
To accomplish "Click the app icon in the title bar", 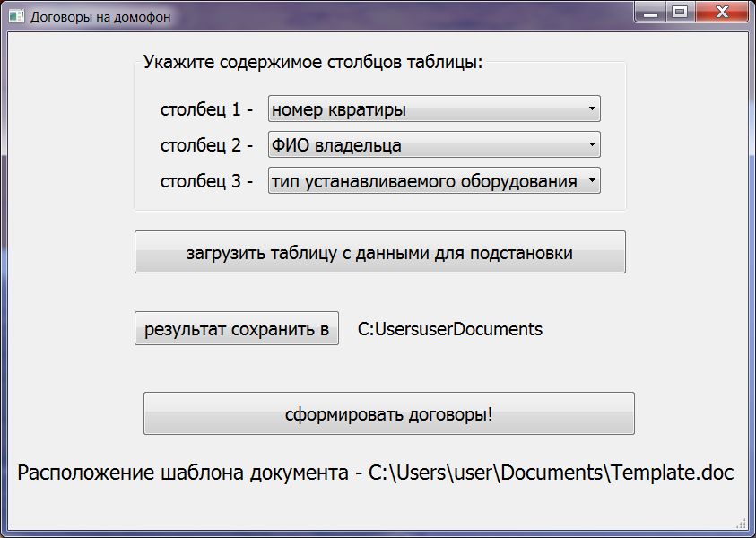I will tap(16, 16).
